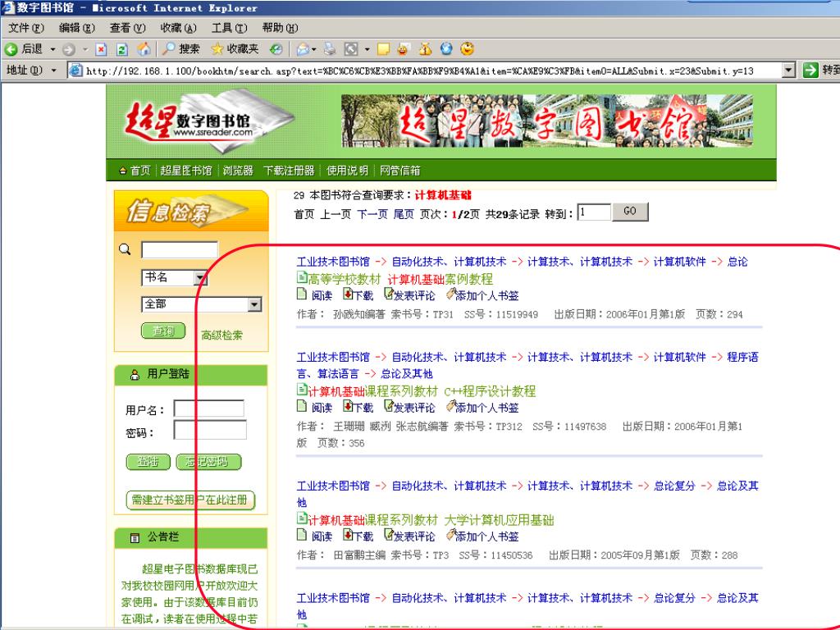
Task: Click 下载 icon for C++程序设计教程
Action: [348, 407]
